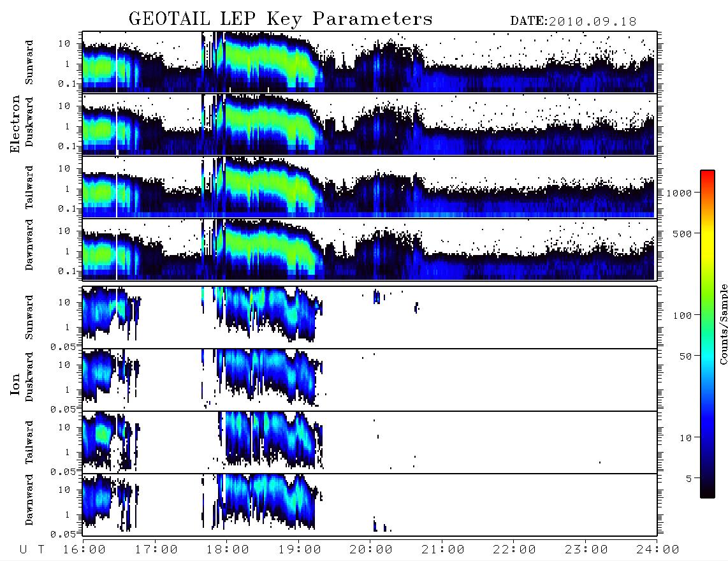Click the Electron Sunward spectrogram panel

pos(370,62)
